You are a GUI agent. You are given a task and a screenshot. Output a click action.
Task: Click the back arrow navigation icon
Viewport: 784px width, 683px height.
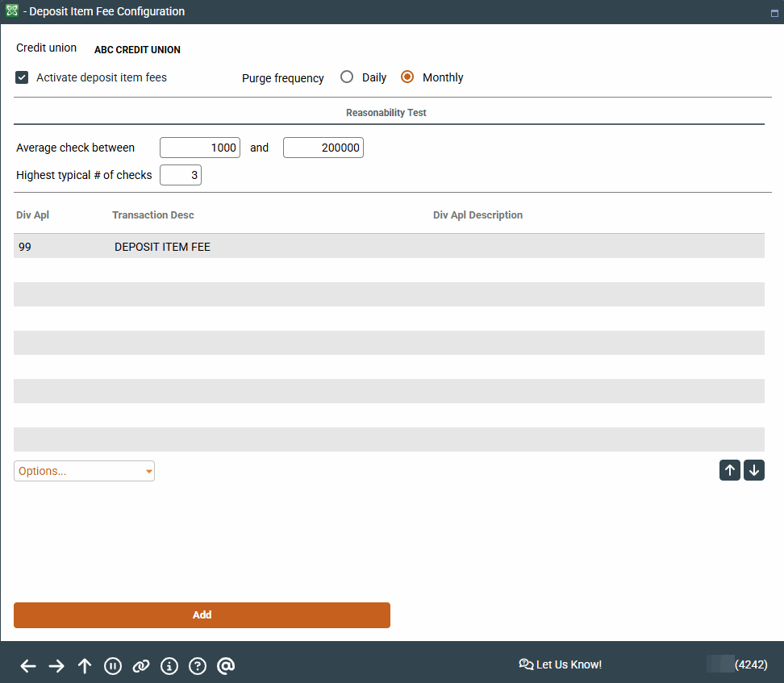(x=28, y=666)
